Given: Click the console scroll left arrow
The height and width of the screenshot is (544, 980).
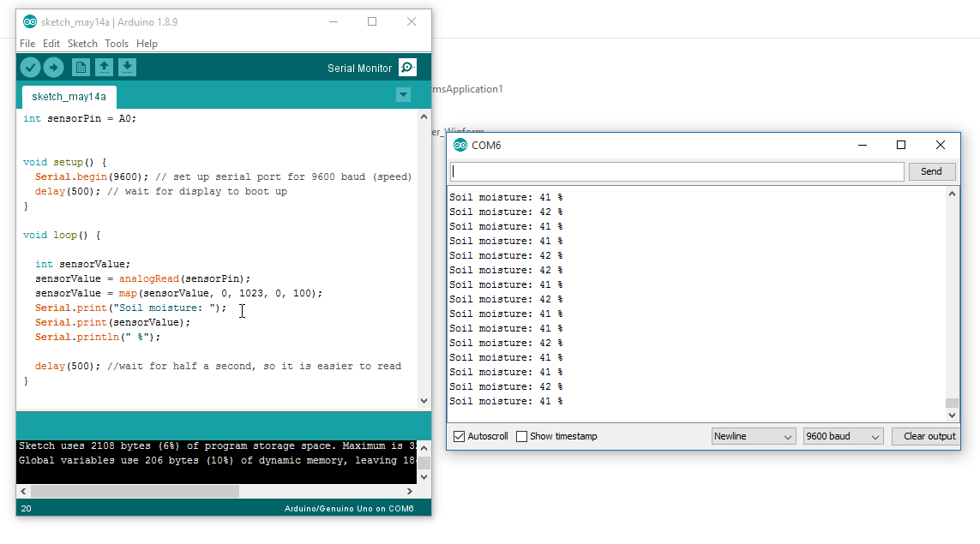Looking at the screenshot, I should click(23, 492).
